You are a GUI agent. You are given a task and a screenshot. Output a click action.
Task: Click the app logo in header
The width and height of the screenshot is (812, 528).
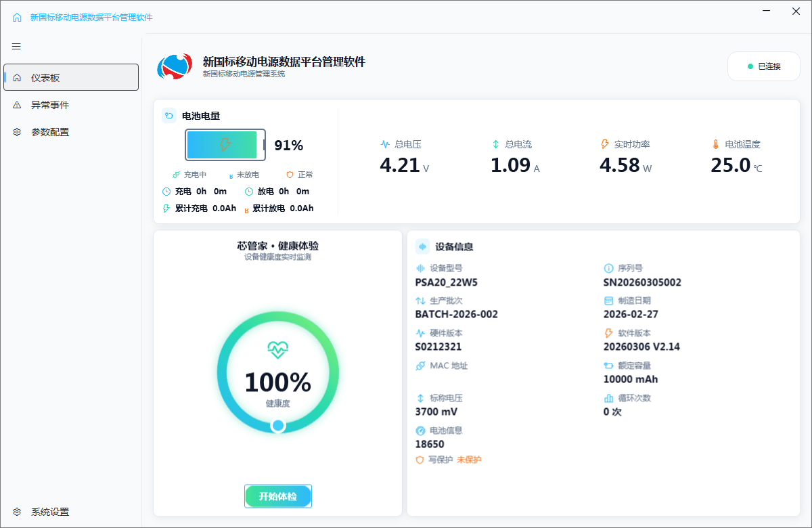coord(175,66)
